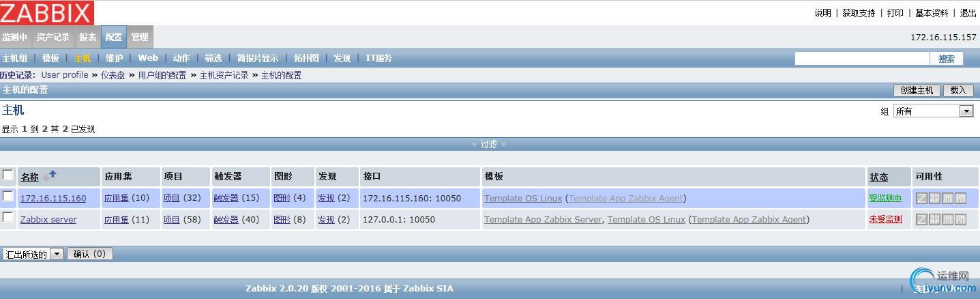Open 应用集 (11) link for Zabbix server
This screenshot has height=299, width=980.
117,220
